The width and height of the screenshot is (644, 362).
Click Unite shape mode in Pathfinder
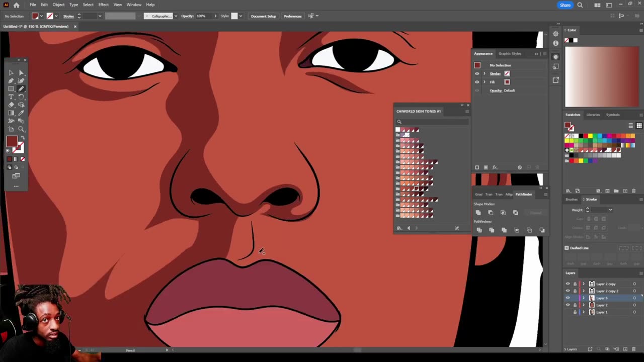coord(478,213)
